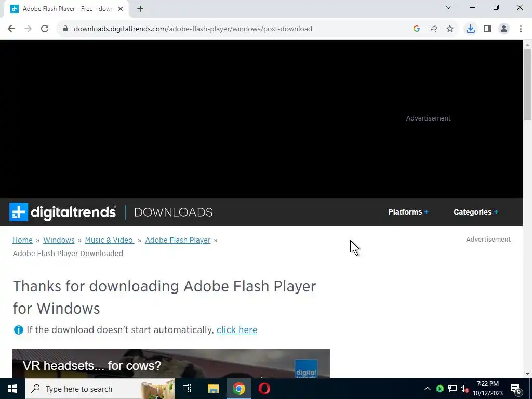Select the Adobe Flash Player tab

click(x=66, y=9)
